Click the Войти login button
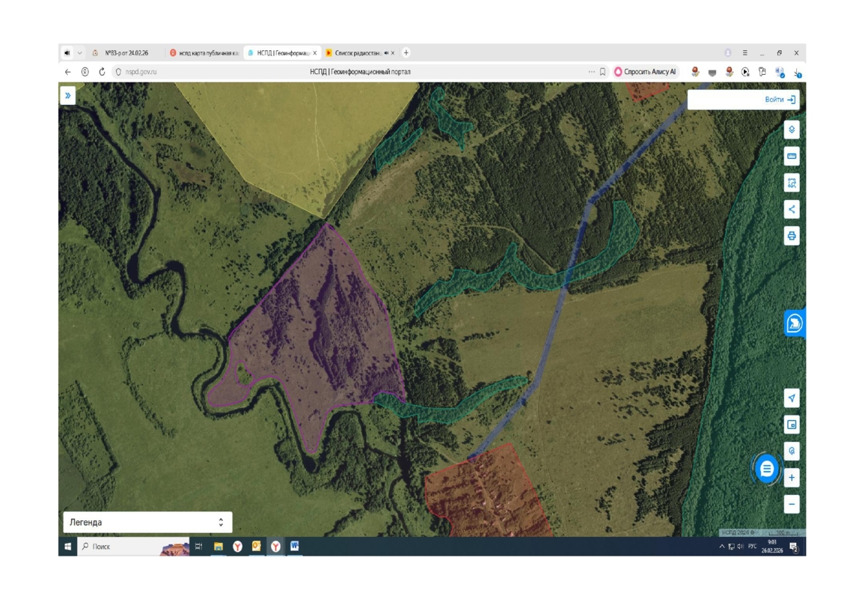The height and width of the screenshot is (614, 868). (780, 100)
